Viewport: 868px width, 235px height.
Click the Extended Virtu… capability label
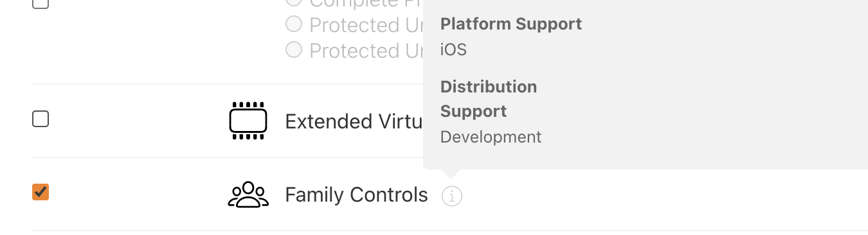pos(354,121)
